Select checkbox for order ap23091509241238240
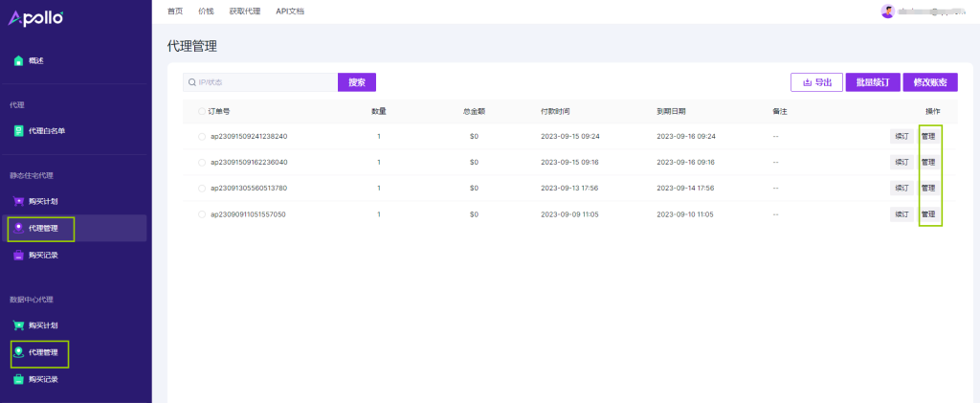This screenshot has width=980, height=403. tap(202, 136)
